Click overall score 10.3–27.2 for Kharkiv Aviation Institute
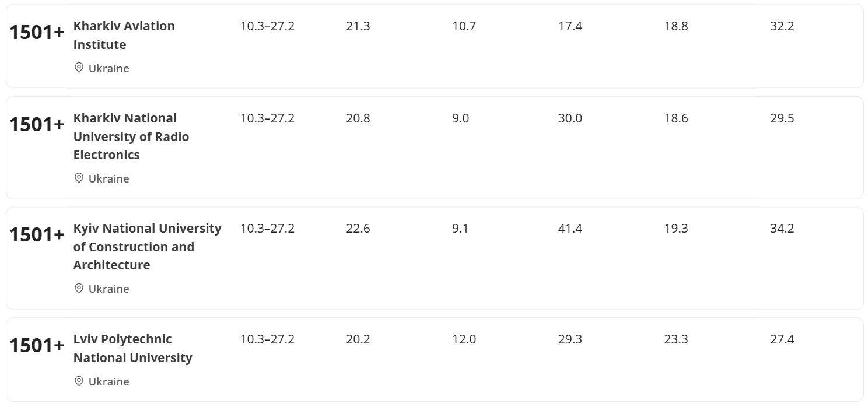This screenshot has width=868, height=407. pos(267,26)
